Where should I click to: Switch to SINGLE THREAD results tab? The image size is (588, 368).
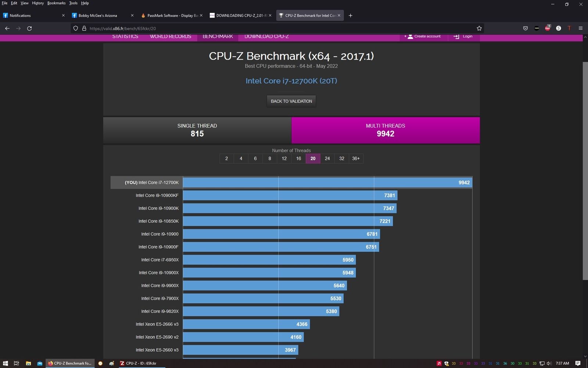(x=197, y=130)
